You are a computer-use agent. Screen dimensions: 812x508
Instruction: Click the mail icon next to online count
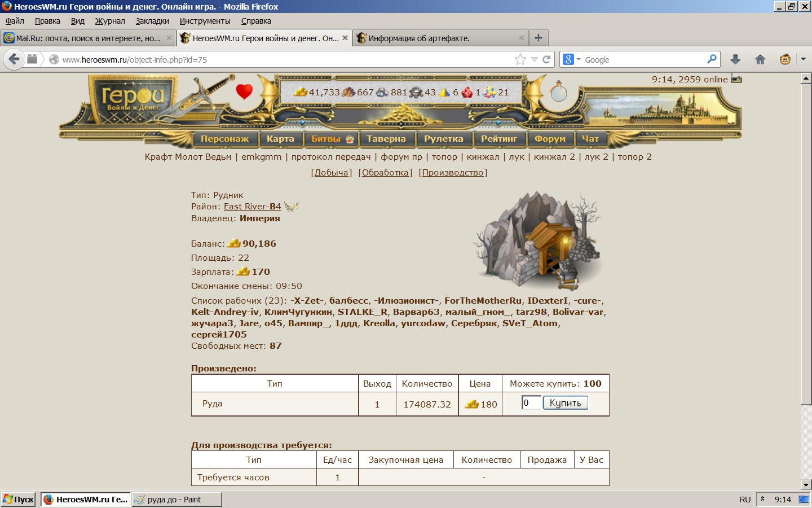coord(736,79)
